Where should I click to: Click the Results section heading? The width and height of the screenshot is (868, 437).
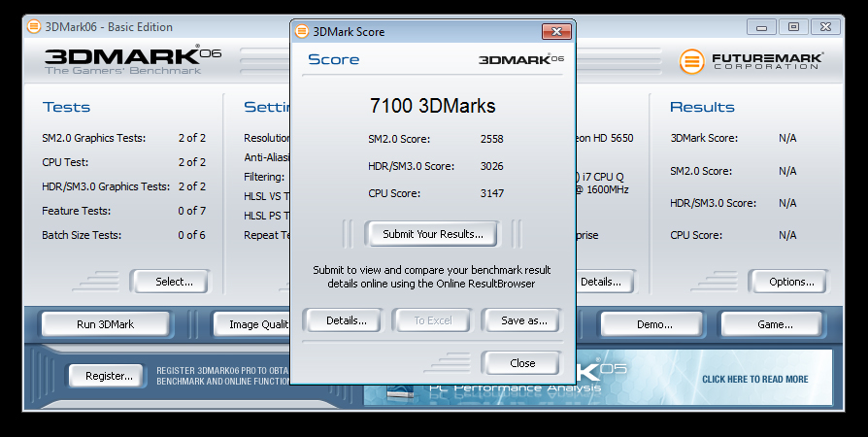pyautogui.click(x=702, y=107)
